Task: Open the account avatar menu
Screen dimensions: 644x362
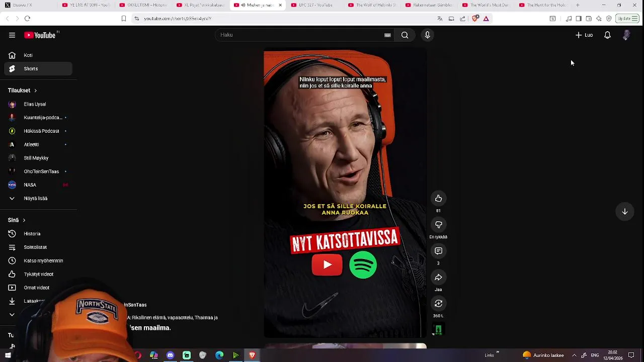Action: [626, 35]
